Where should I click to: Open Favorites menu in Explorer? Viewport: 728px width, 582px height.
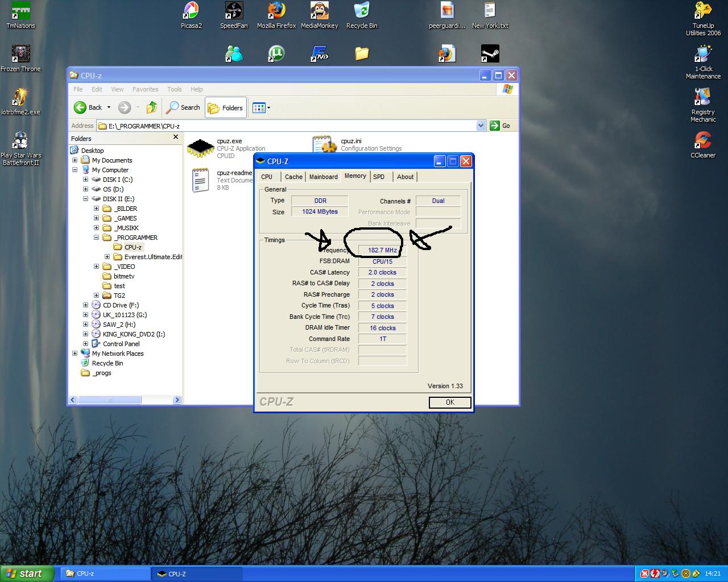click(x=146, y=89)
